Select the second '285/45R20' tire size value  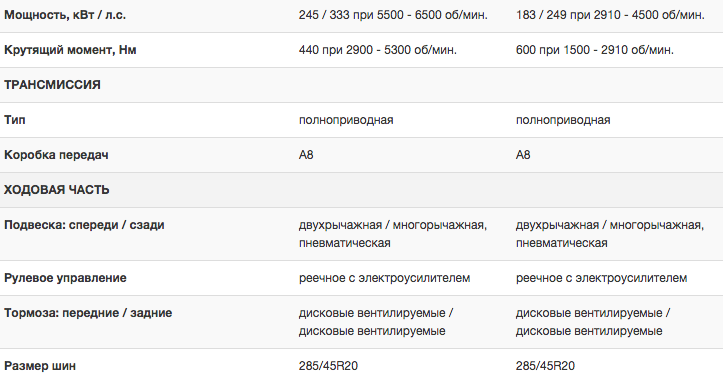tap(545, 366)
